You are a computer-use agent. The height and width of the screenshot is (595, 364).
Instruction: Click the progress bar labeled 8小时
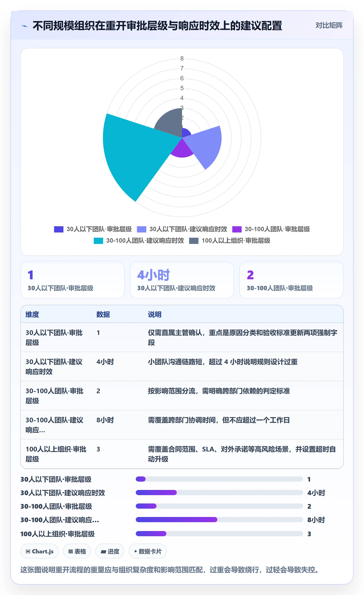[219, 520]
